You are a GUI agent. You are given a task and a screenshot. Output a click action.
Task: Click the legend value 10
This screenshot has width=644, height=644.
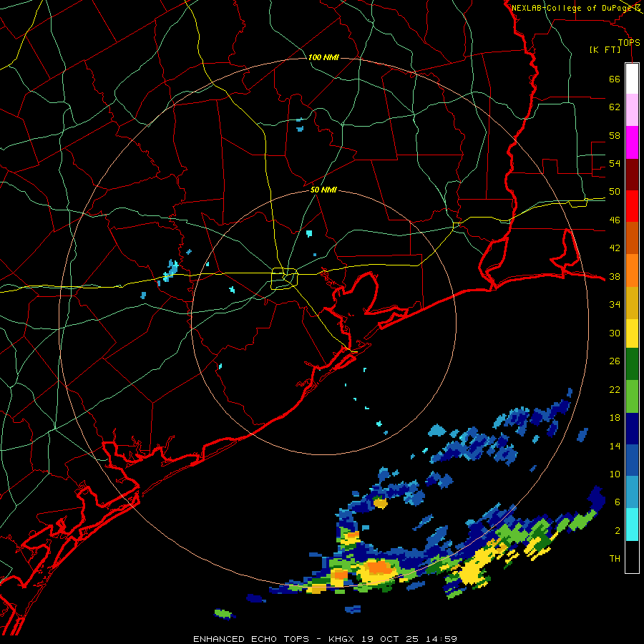click(615, 474)
